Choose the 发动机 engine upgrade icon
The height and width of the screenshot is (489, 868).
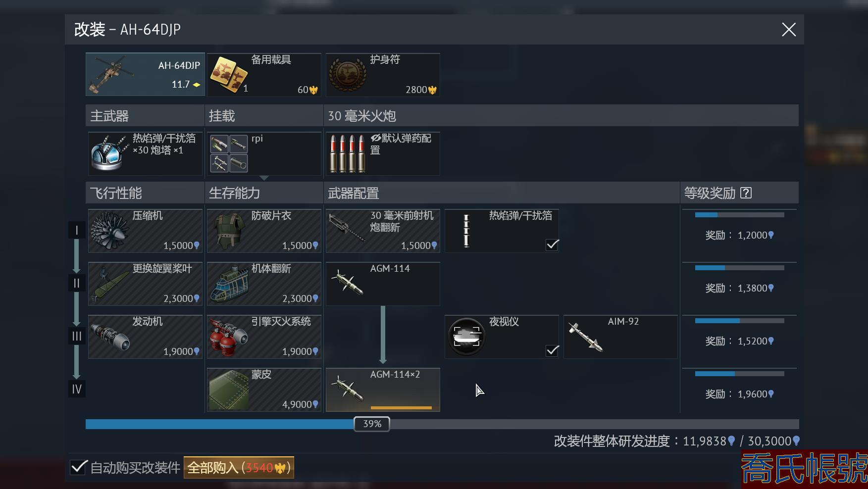145,337
